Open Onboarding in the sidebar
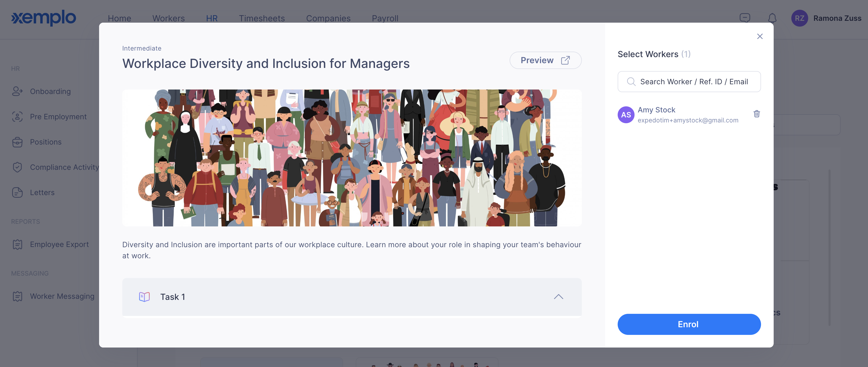The width and height of the screenshot is (868, 367). tap(50, 91)
